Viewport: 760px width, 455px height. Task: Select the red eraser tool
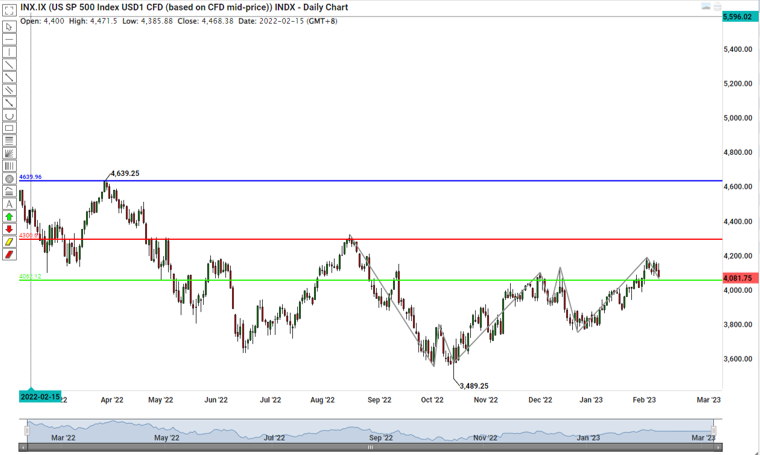(x=9, y=254)
